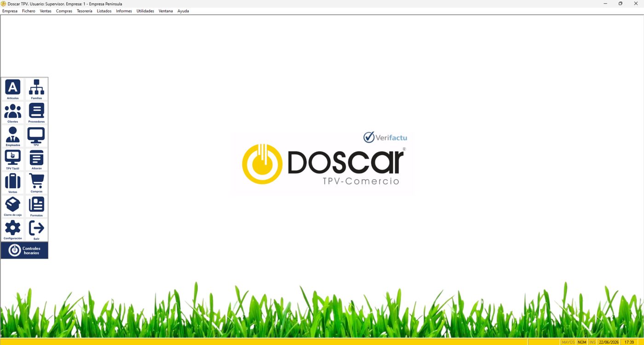
Task: Open the Familias icon
Action: pos(36,89)
